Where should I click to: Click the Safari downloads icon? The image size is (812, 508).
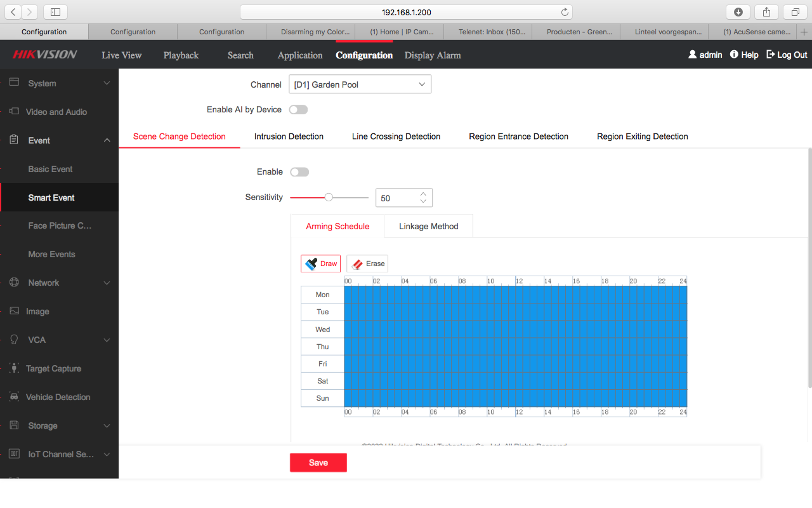pyautogui.click(x=738, y=12)
